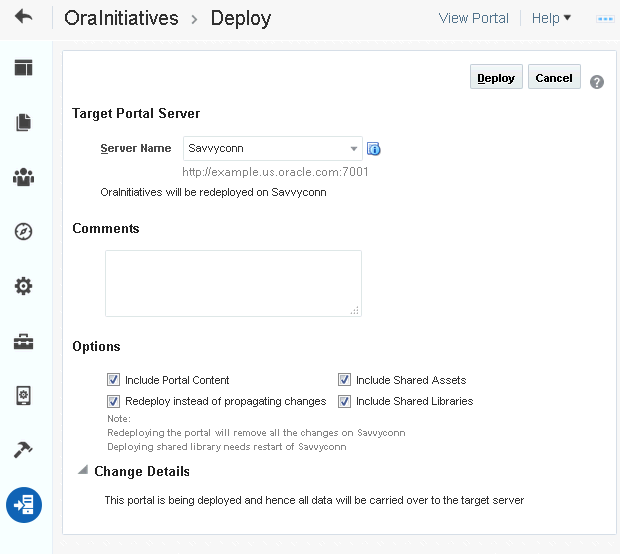
Task: Open the device settings sidebar icon
Action: [x=24, y=396]
